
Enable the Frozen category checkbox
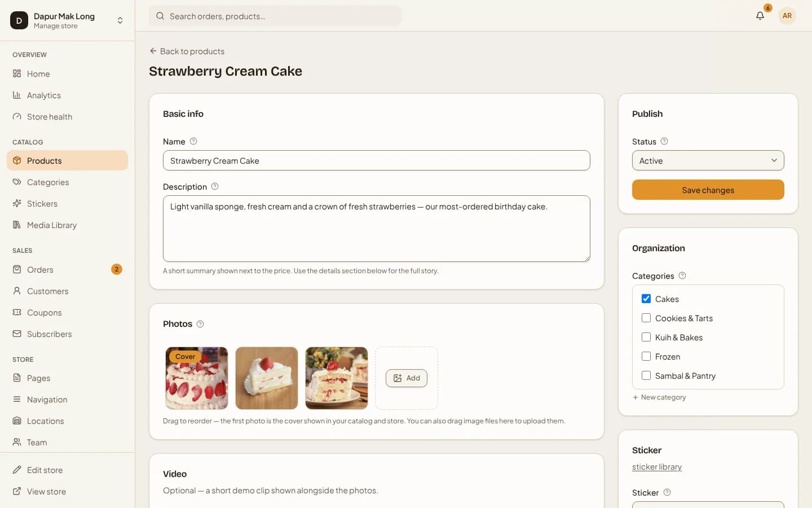click(646, 356)
